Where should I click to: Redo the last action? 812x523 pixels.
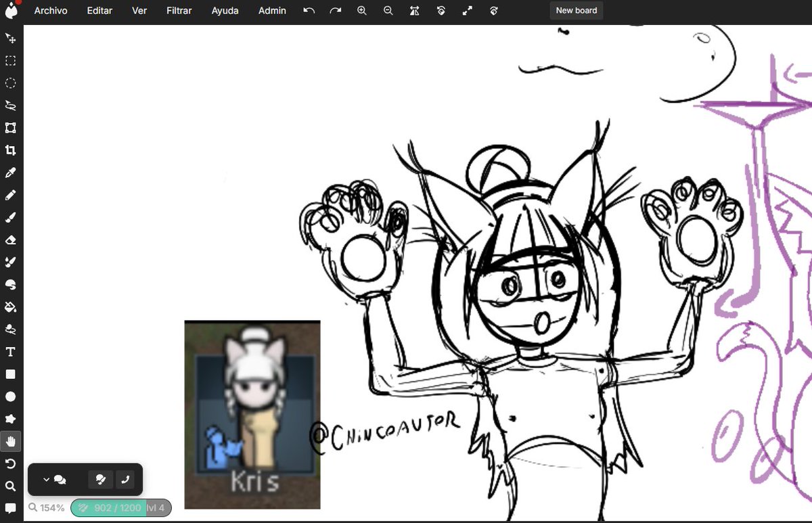coord(336,11)
